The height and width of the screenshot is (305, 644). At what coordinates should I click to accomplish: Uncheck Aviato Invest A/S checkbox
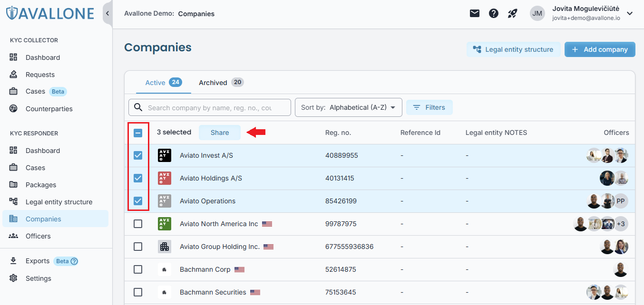click(138, 155)
